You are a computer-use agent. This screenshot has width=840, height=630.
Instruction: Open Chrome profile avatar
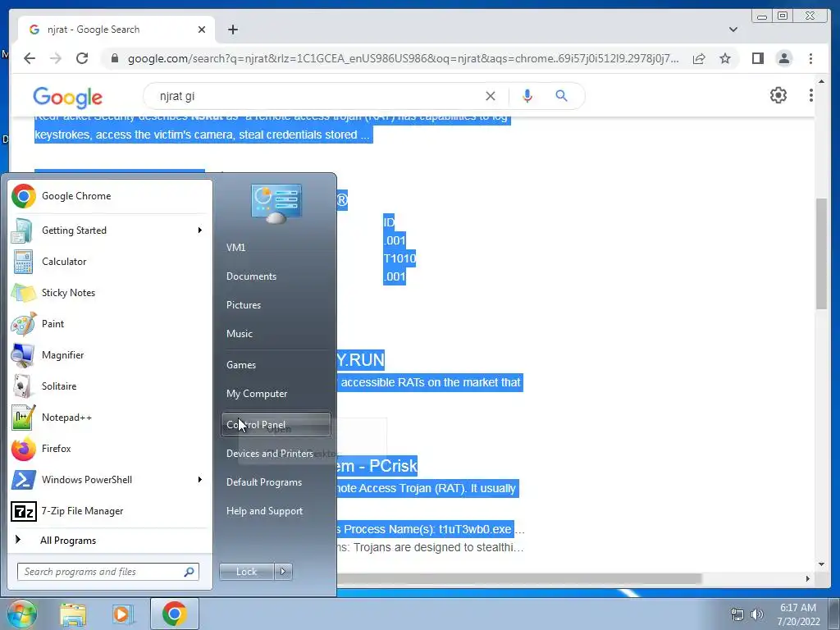coord(783,58)
